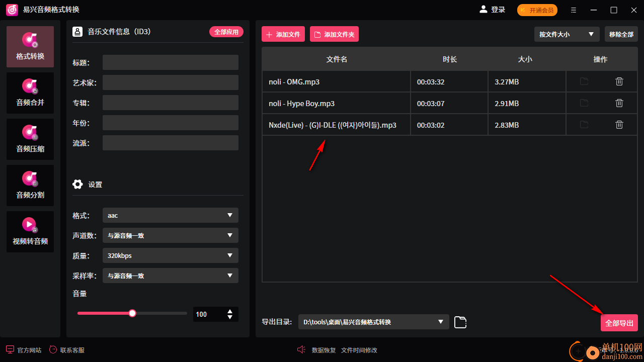Click the 文件名 column header
Screen dimensions: 644x362
point(337,59)
